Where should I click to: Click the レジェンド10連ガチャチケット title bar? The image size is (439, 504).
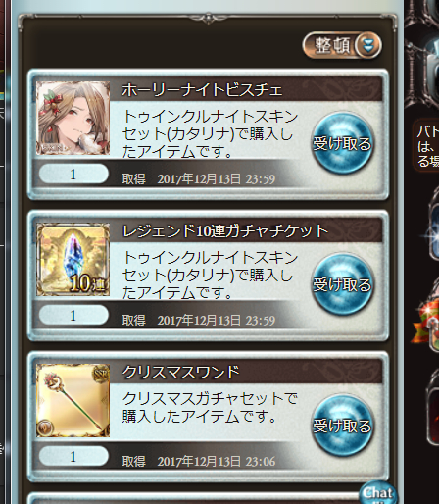pyautogui.click(x=246, y=230)
